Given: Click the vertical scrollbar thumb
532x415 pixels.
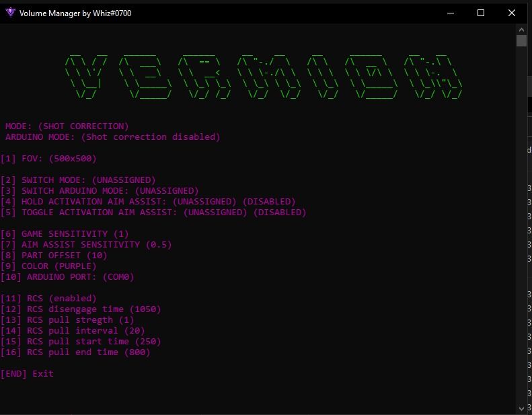Looking at the screenshot, I should [521, 40].
